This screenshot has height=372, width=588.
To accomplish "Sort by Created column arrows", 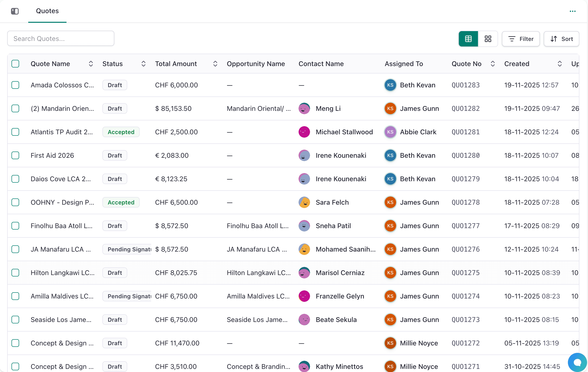I will click(560, 64).
